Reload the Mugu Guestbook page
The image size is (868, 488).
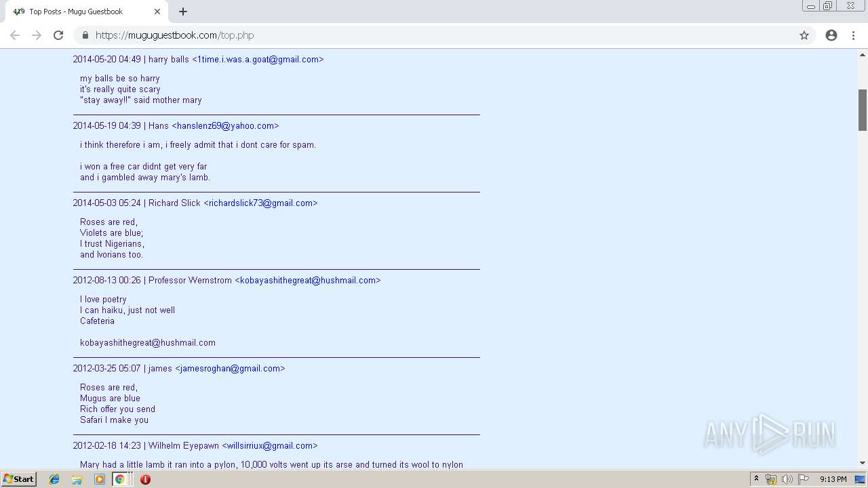point(58,35)
